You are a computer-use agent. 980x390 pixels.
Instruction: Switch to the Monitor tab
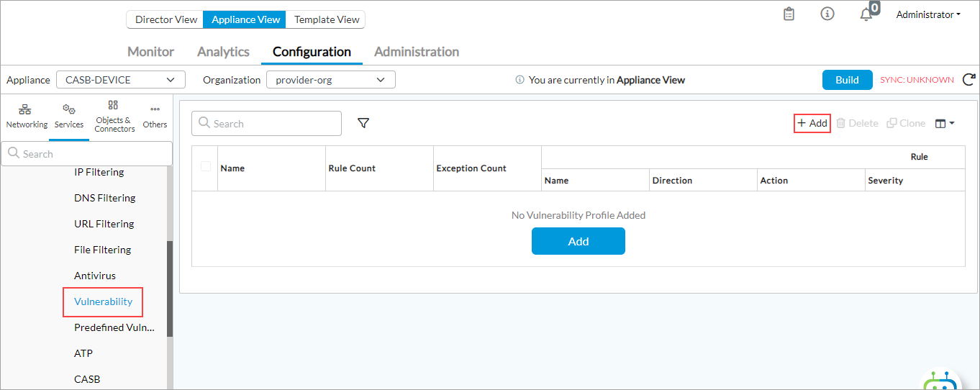pos(150,52)
